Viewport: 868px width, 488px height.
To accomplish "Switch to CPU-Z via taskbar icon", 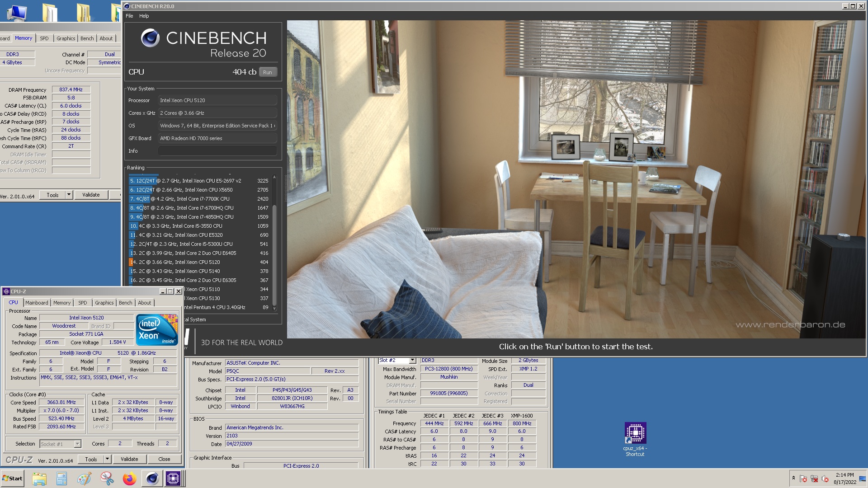I will tap(173, 479).
